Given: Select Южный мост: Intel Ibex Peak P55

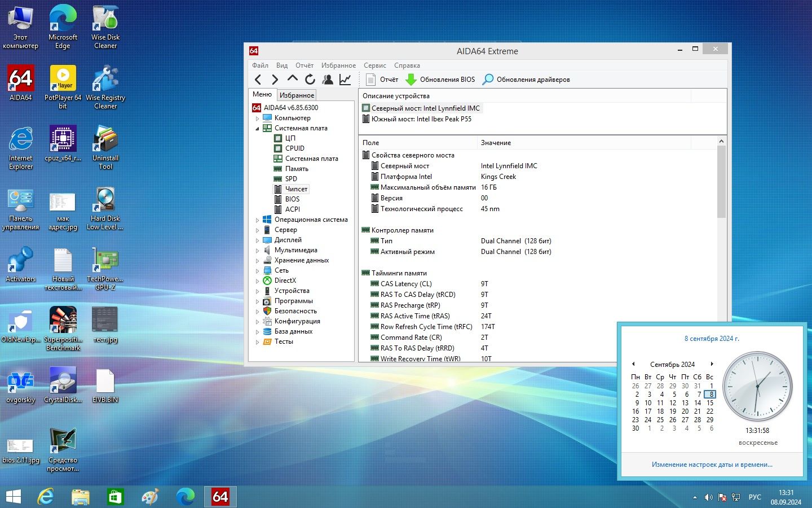Looking at the screenshot, I should (421, 119).
